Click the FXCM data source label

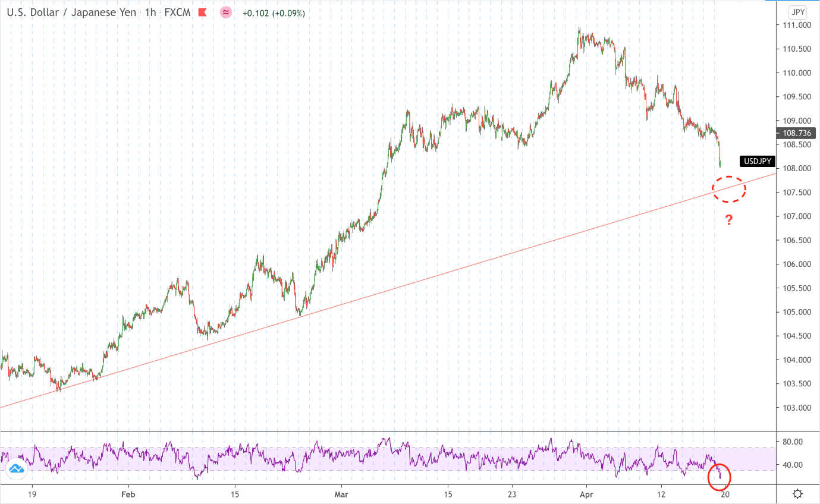(177, 12)
